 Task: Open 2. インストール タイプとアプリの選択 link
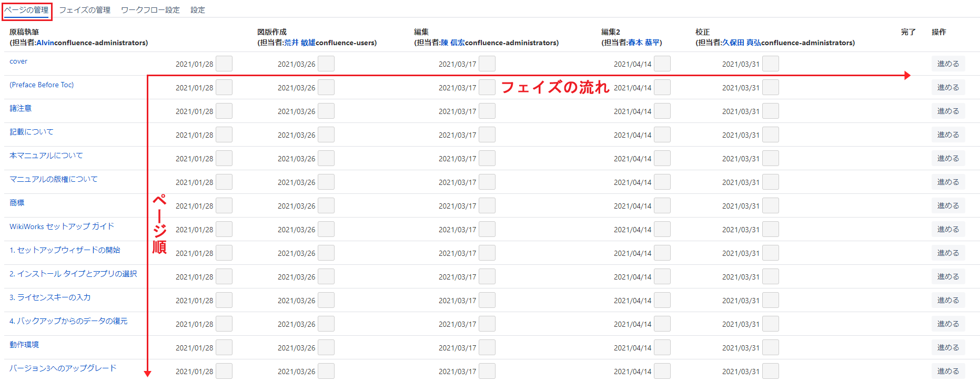[73, 274]
